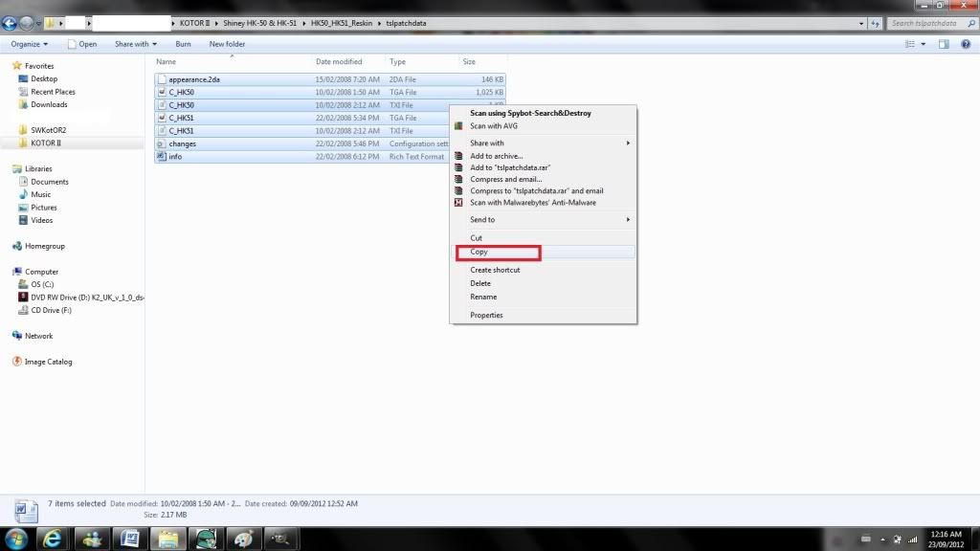Open Microsoft Word from the taskbar
This screenshot has width=980, height=551.
pyautogui.click(x=129, y=538)
